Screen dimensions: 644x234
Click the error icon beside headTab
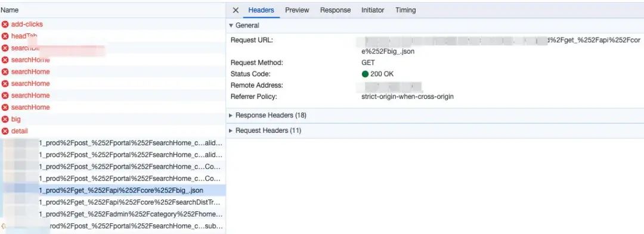(x=5, y=36)
